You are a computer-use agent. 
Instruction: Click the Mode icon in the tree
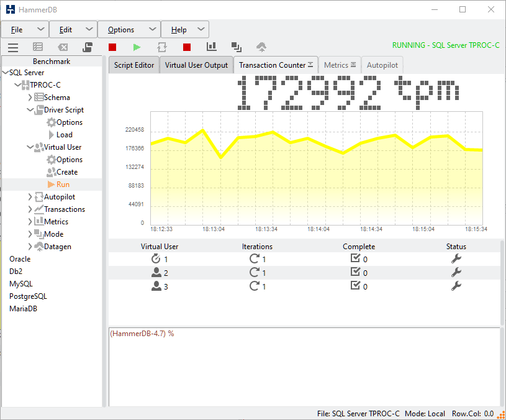(38, 234)
